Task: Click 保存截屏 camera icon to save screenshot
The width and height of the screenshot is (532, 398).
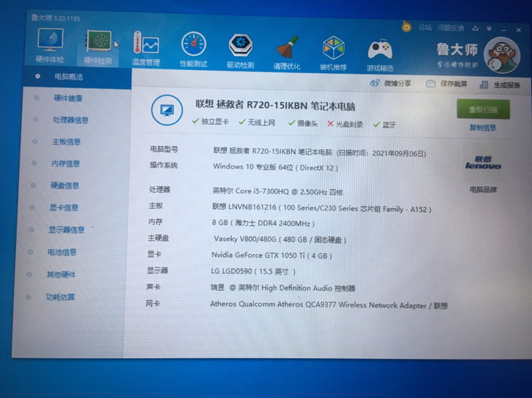Action: pyautogui.click(x=446, y=84)
